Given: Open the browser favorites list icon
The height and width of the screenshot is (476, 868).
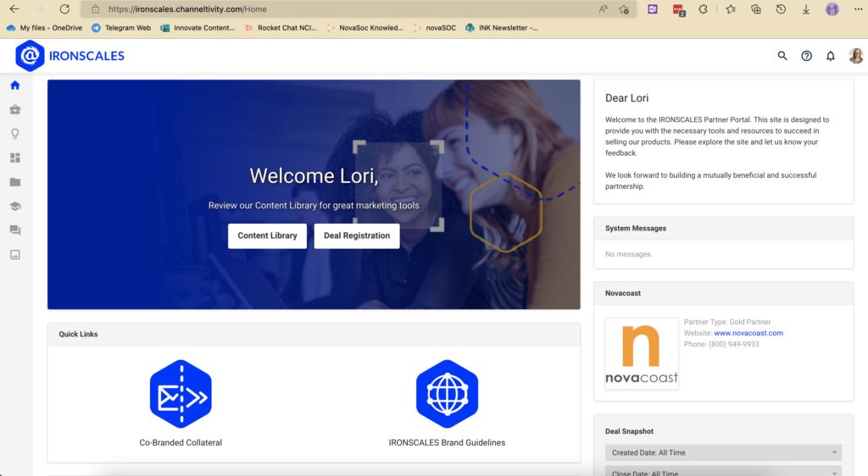Looking at the screenshot, I should point(731,8).
